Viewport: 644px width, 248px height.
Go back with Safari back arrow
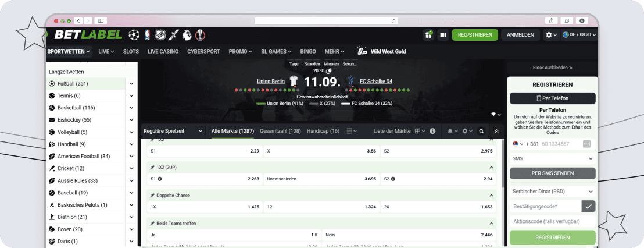coord(78,20)
